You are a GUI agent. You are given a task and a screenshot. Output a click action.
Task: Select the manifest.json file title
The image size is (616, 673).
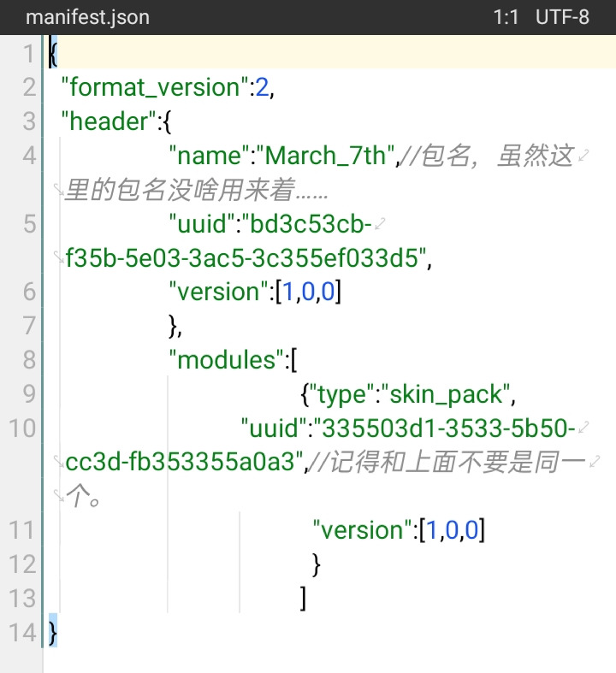tap(87, 18)
